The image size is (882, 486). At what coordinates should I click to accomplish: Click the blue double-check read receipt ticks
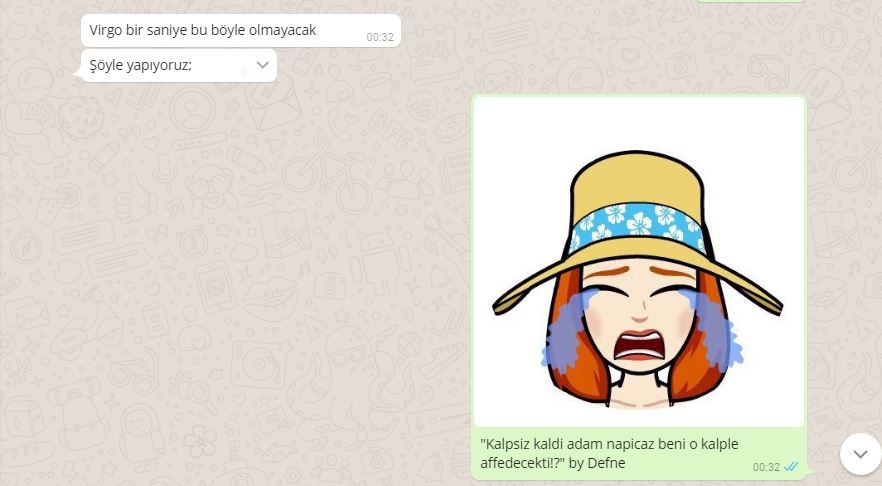(x=791, y=467)
